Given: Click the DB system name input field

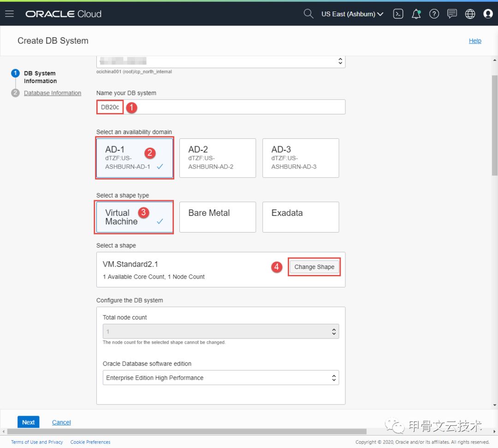Looking at the screenshot, I should [221, 107].
